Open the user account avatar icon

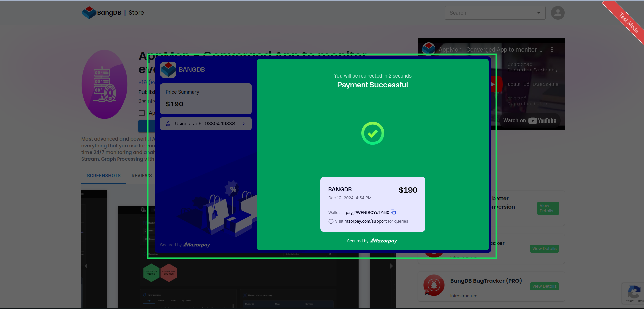click(x=558, y=13)
